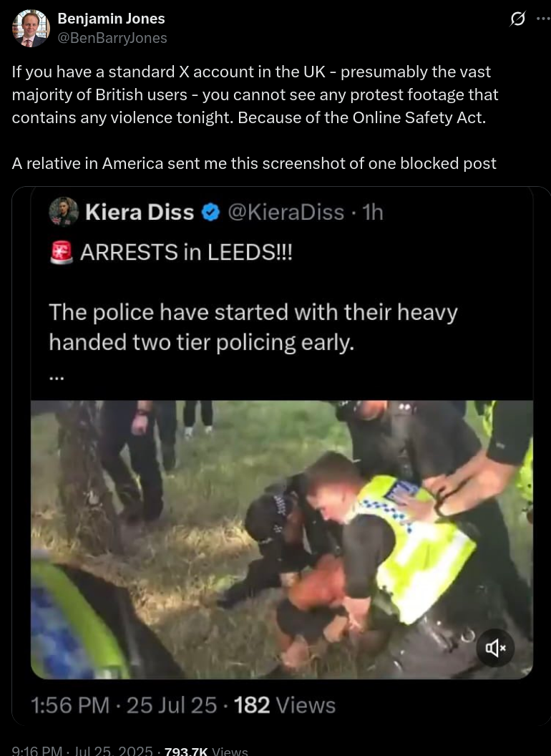Open the three-dot more options menu
The image size is (551, 756).
click(543, 19)
